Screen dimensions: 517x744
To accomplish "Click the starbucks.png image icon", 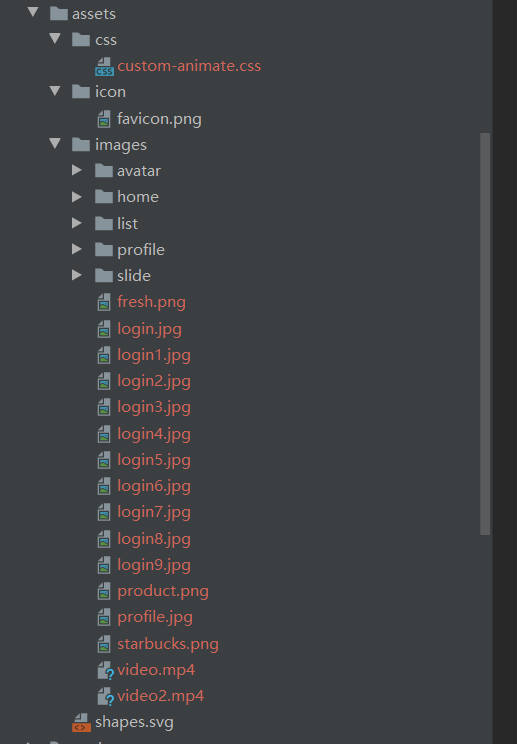I will pos(104,644).
